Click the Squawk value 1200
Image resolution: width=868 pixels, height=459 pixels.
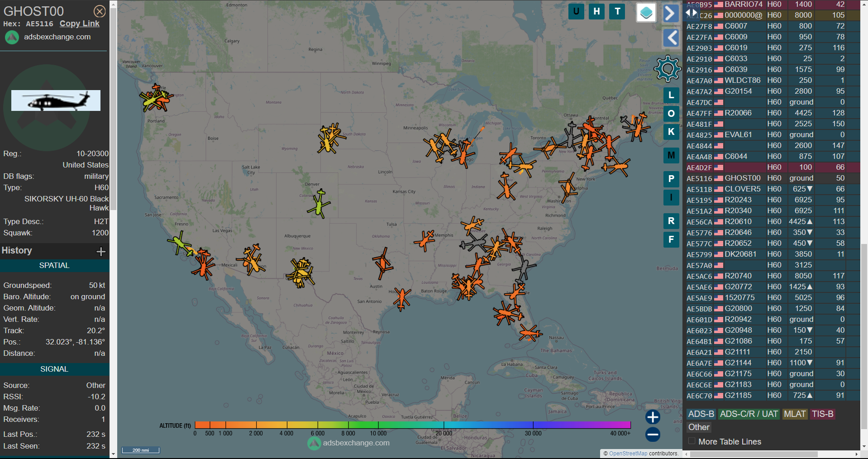click(x=100, y=233)
